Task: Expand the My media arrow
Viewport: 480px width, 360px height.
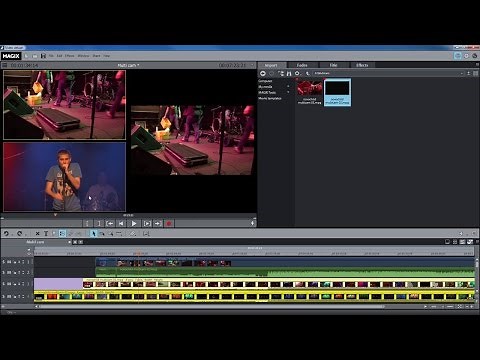Action: click(x=288, y=87)
